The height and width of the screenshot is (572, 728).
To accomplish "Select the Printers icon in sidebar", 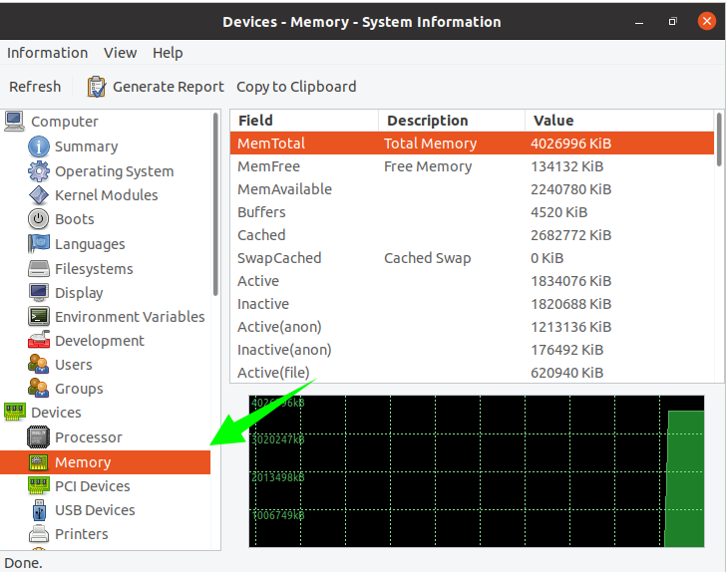I will click(39, 534).
